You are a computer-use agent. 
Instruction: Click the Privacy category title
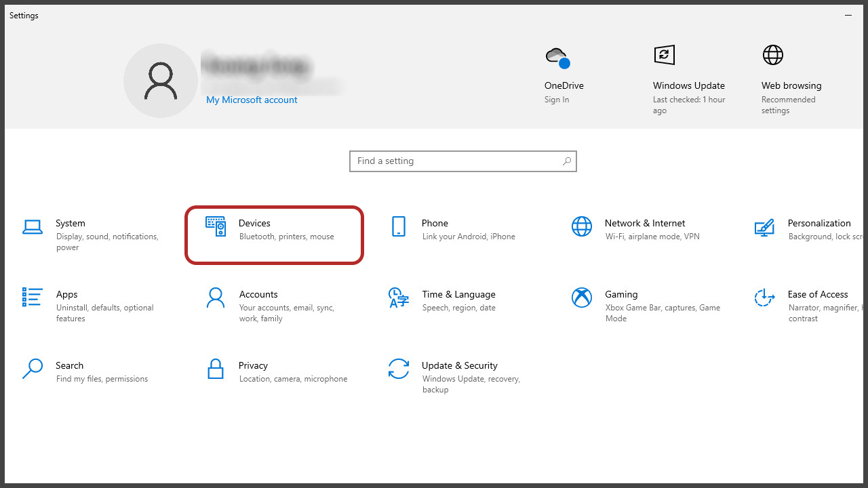point(253,365)
